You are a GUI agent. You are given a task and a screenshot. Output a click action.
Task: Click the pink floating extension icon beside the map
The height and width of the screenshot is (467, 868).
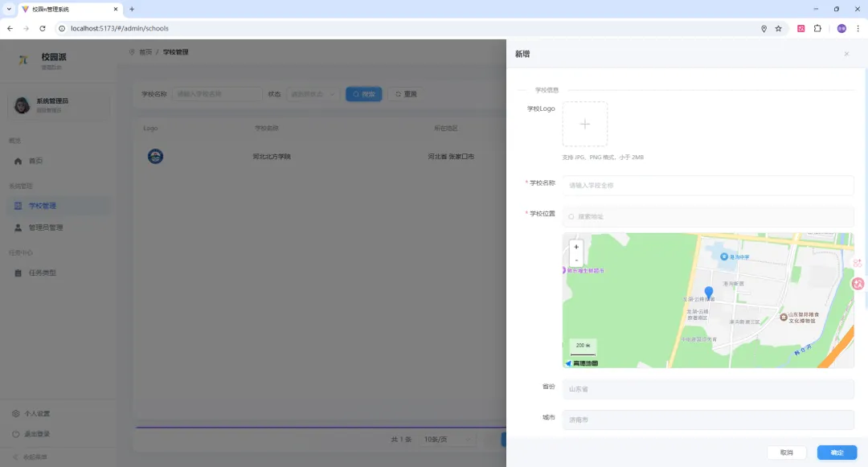click(858, 284)
